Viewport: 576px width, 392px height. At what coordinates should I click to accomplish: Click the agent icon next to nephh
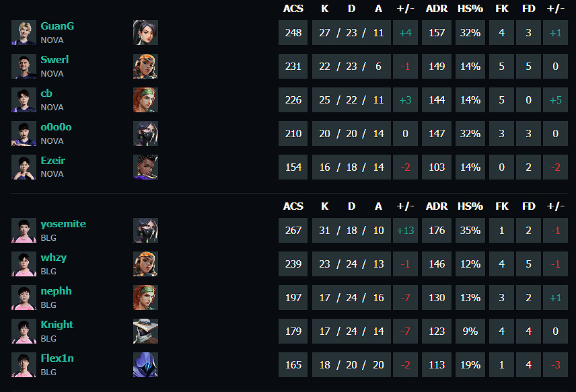coord(145,298)
